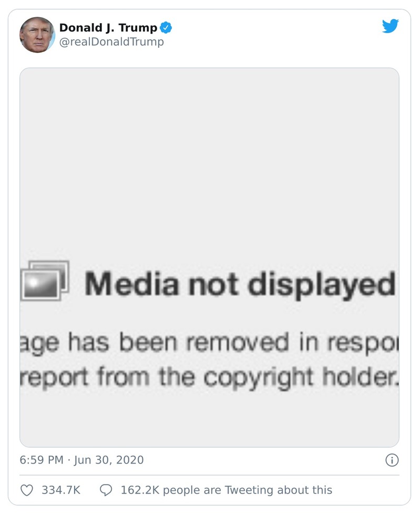
Task: Open replies with the speech bubble icon
Action: (107, 489)
